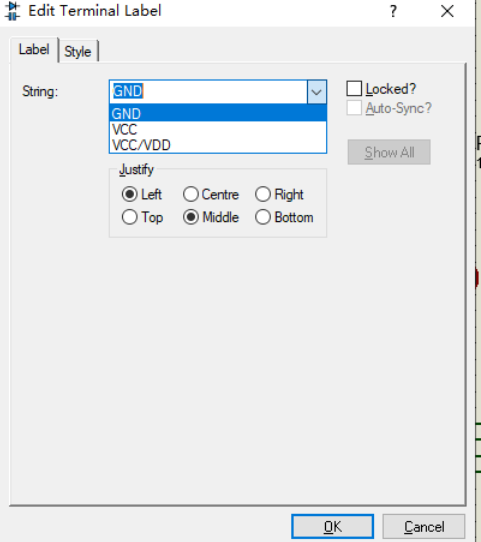Pick VCC/VDD from the dropdown options

click(x=218, y=145)
